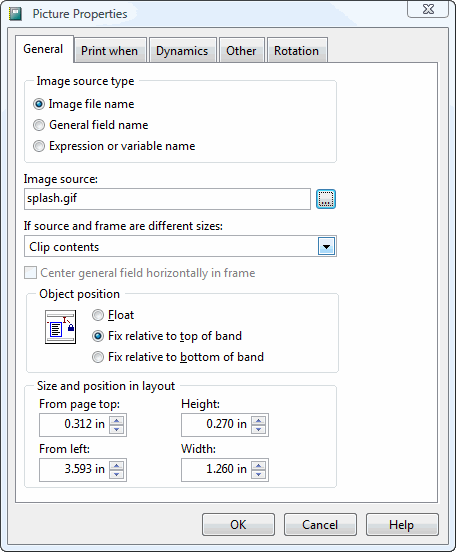Click the image source browse (...) button
This screenshot has width=456, height=552.
pos(326,199)
